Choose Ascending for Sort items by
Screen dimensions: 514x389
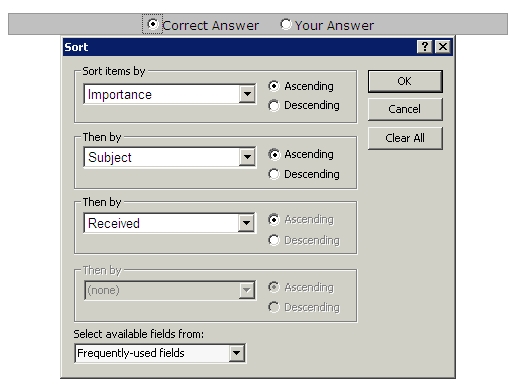(274, 86)
